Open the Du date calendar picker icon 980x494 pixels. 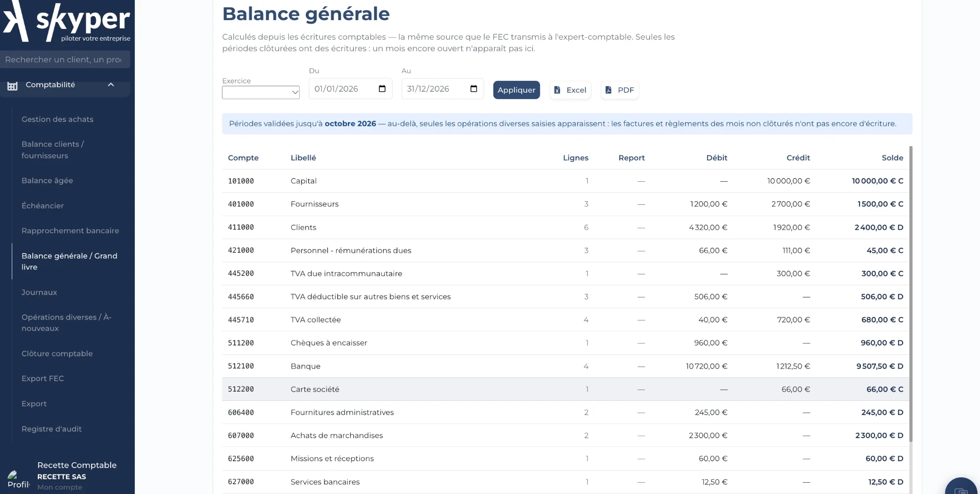click(x=382, y=89)
